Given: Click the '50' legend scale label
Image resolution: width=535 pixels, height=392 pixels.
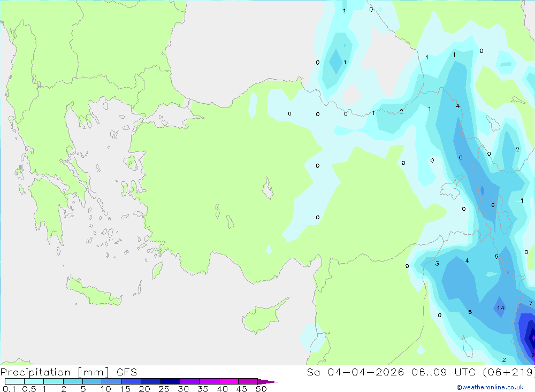Looking at the screenshot, I should tap(262, 389).
